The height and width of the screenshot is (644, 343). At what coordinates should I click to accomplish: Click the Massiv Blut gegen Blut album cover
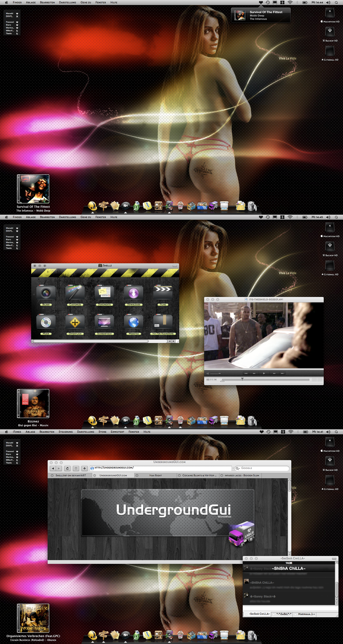click(x=33, y=404)
